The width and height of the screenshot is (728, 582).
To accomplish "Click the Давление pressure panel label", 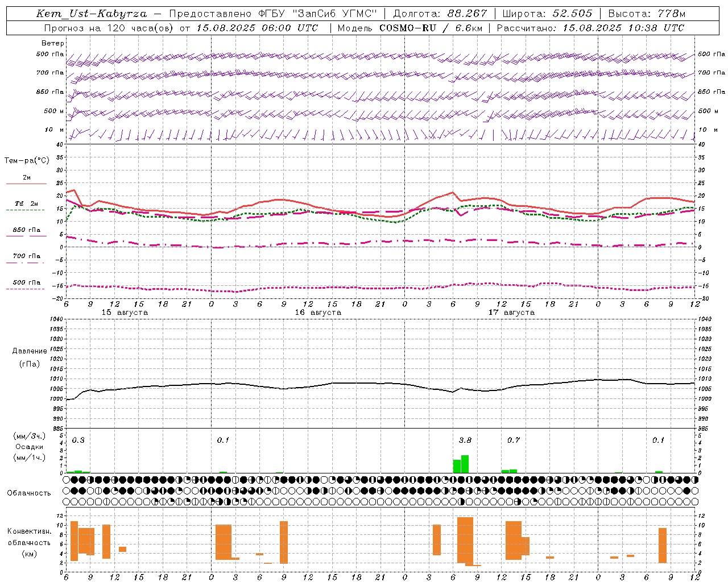I will pos(30,351).
